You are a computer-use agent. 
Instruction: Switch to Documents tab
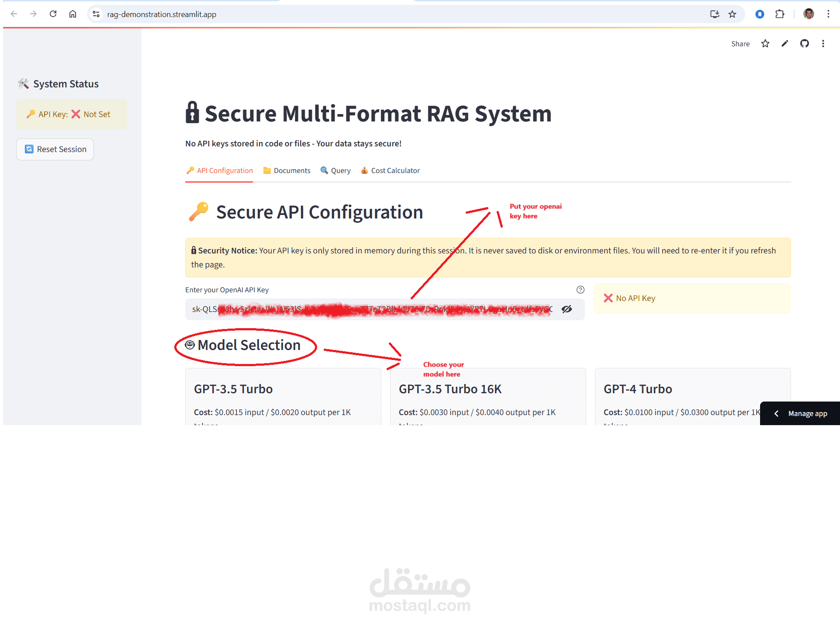(287, 170)
